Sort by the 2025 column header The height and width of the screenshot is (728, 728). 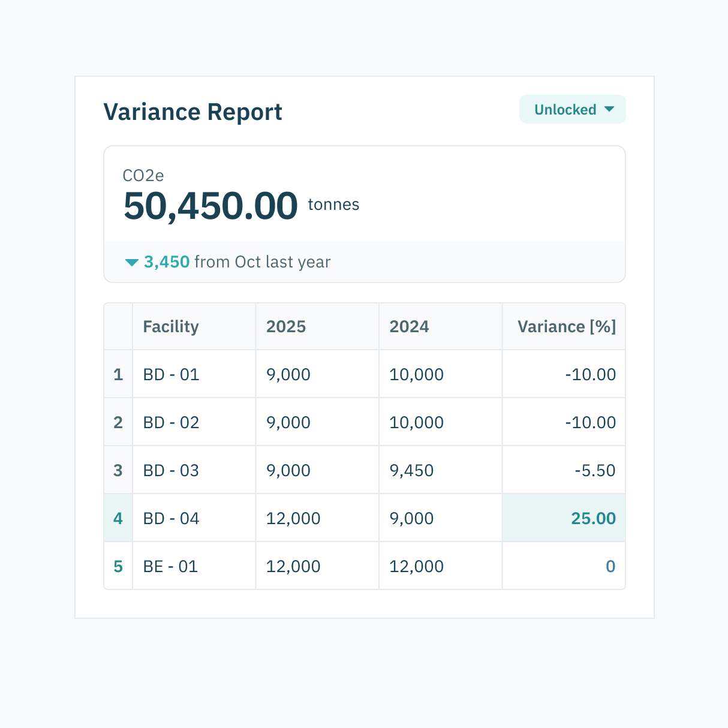coord(286,326)
